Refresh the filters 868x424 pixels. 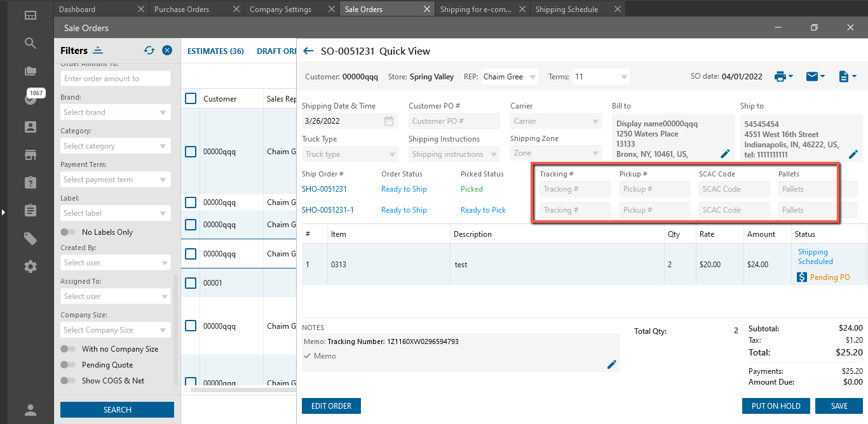click(x=149, y=50)
